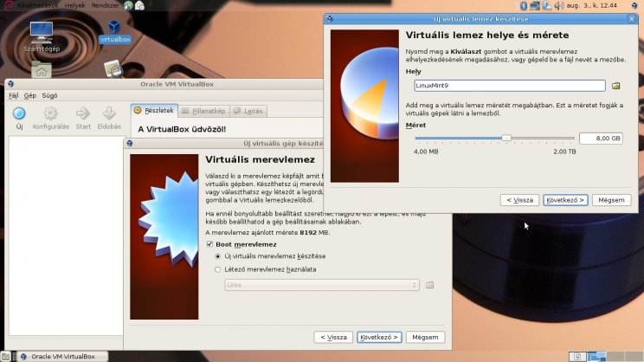Select Létező merevlemez használata radio
Screen dimensions: 644x362
point(217,269)
